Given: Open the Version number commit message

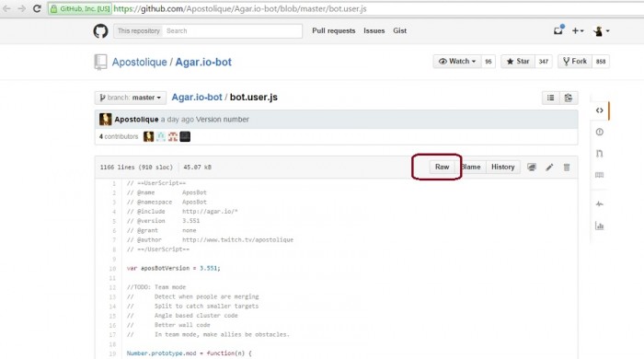Looking at the screenshot, I should (x=223, y=119).
